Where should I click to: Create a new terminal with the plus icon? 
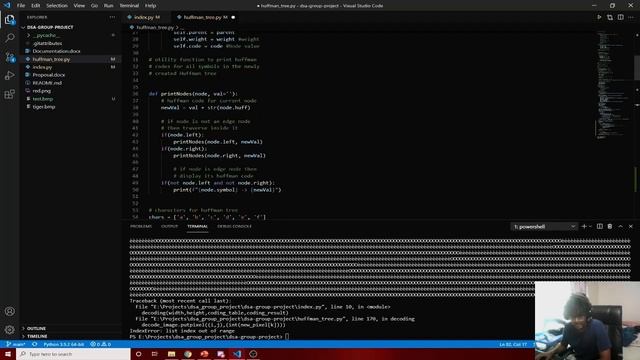coord(584,226)
